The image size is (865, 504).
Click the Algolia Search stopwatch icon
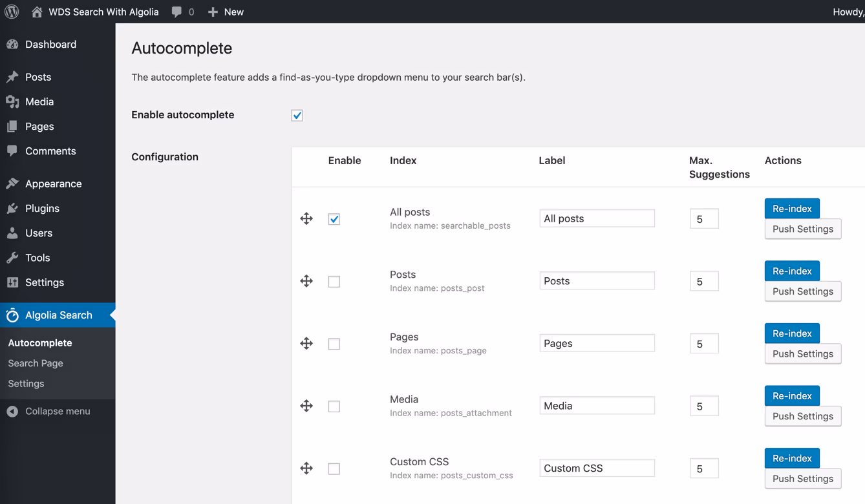click(12, 315)
